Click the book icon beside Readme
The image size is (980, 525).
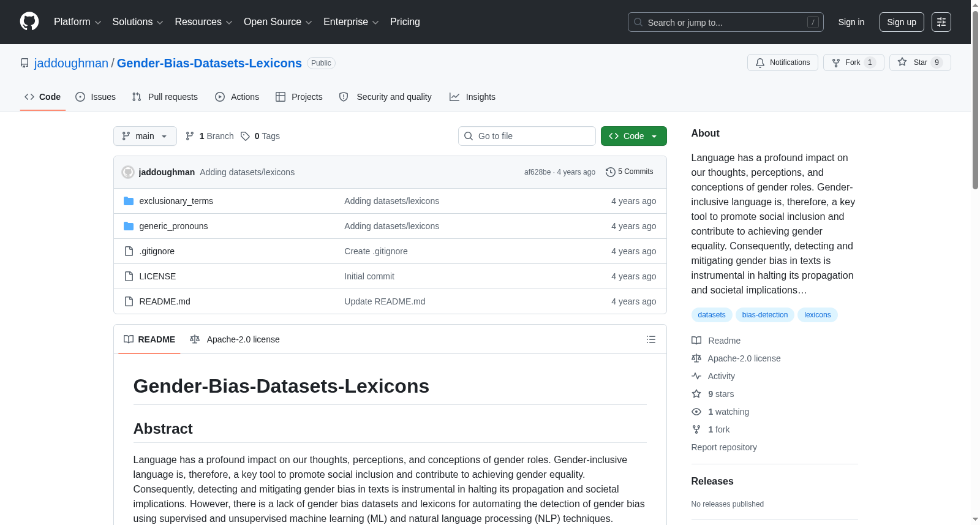coord(696,341)
